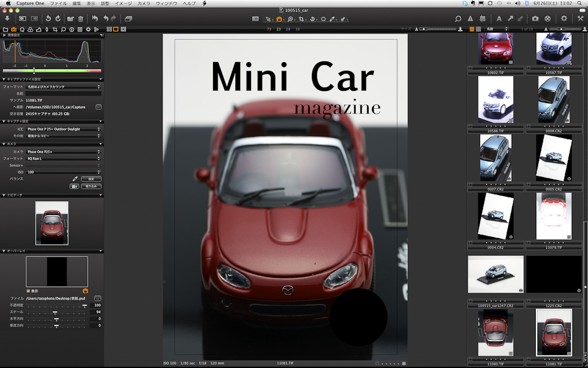Open the イメージ menu
Image resolution: width=588 pixels, height=368 pixels.
[123, 3]
